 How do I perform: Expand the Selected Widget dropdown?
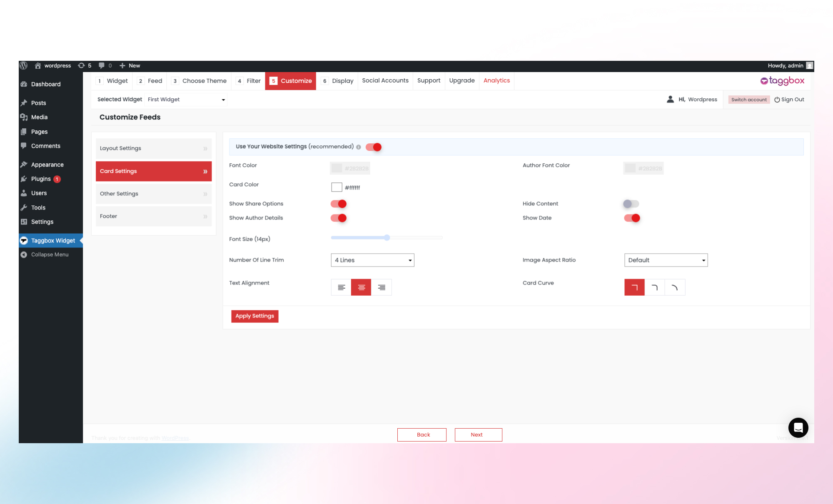[186, 100]
